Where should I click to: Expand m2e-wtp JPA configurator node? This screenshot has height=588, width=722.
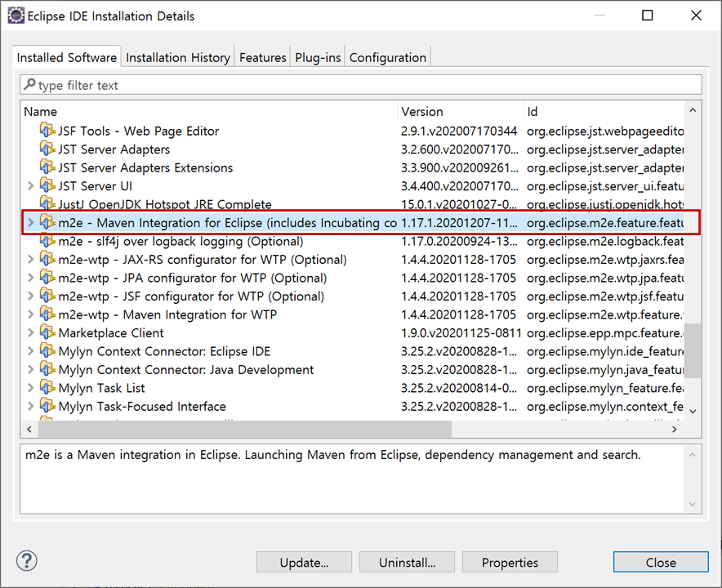coord(30,278)
